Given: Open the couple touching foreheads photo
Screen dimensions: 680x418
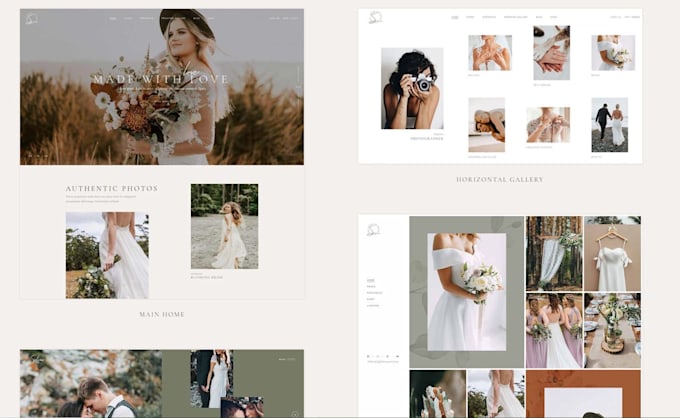Looking at the screenshot, I should (x=91, y=384).
